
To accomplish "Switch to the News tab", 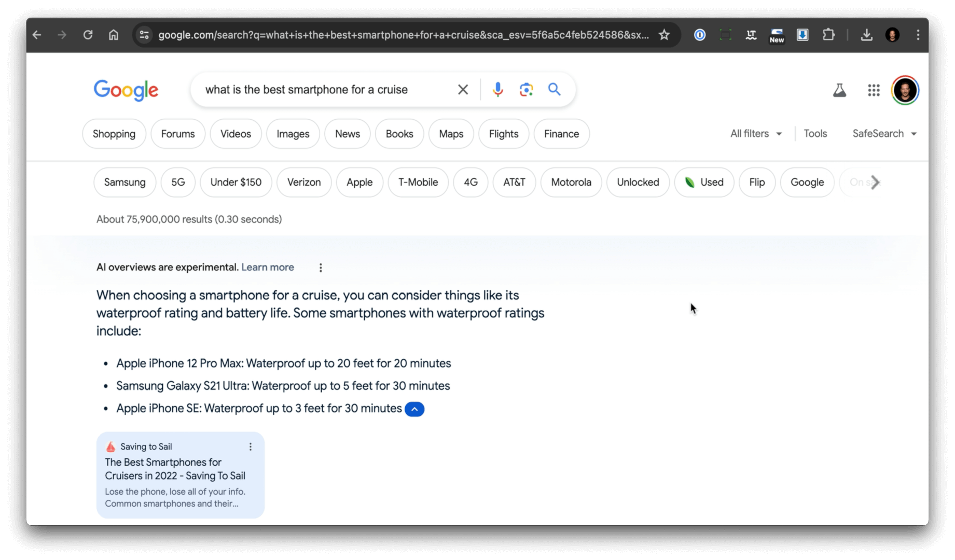I will pyautogui.click(x=348, y=134).
